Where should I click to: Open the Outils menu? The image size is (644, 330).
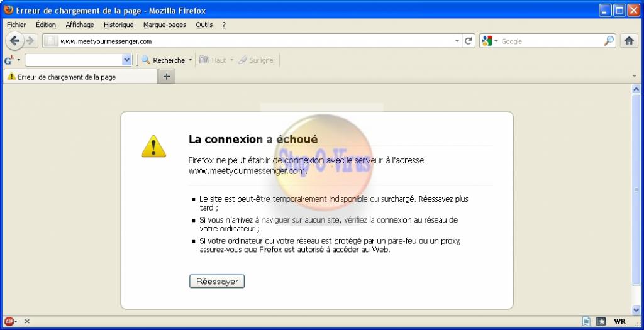pyautogui.click(x=204, y=25)
